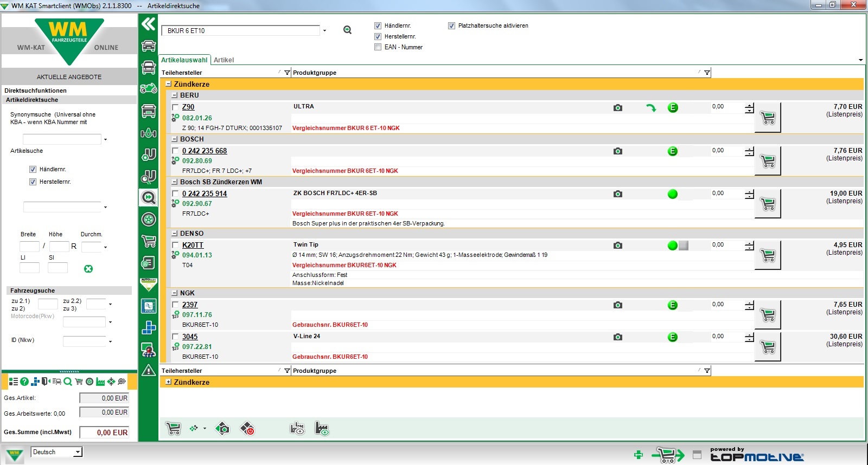Open Direktsuchfunktionen heading
Image resolution: width=868 pixels, height=465 pixels.
(x=35, y=91)
